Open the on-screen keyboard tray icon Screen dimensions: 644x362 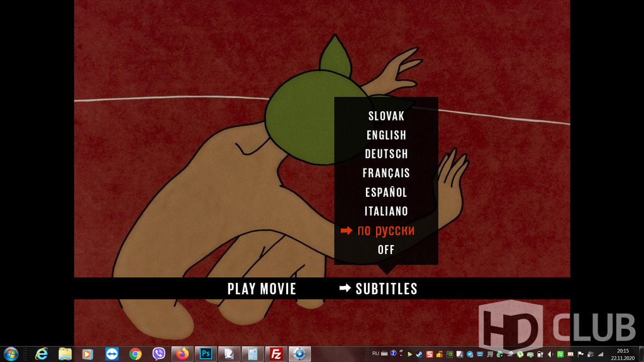pyautogui.click(x=384, y=353)
